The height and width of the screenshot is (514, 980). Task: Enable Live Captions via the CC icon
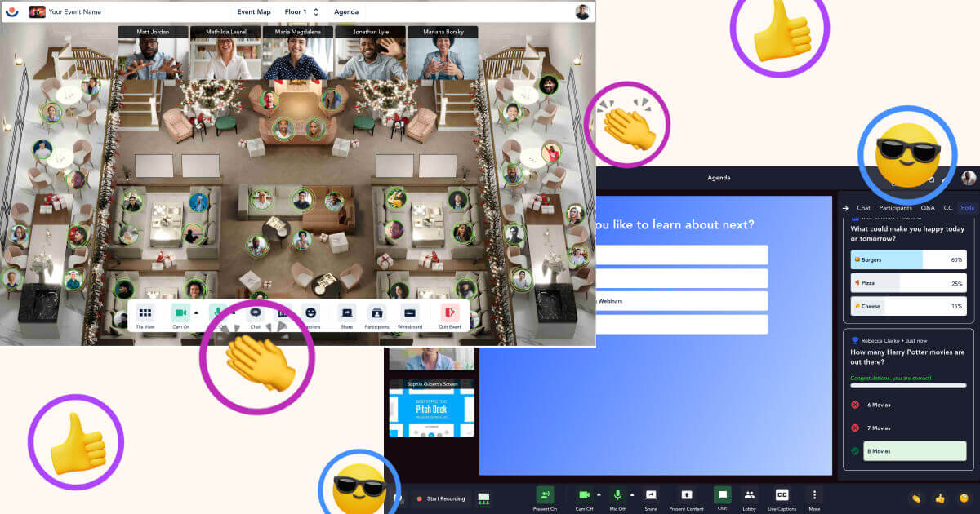[781, 494]
